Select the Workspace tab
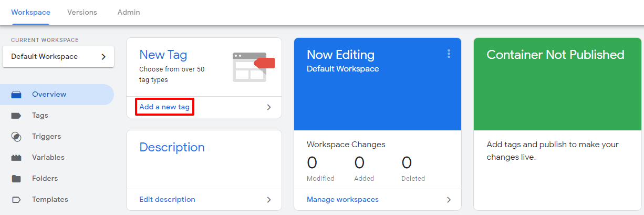Screen dimensions: 644x215 click(x=30, y=12)
